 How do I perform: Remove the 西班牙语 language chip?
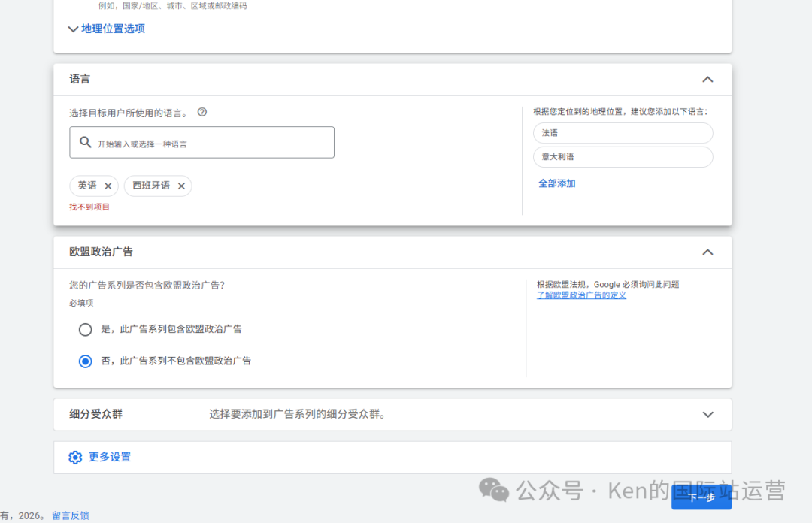coord(181,186)
